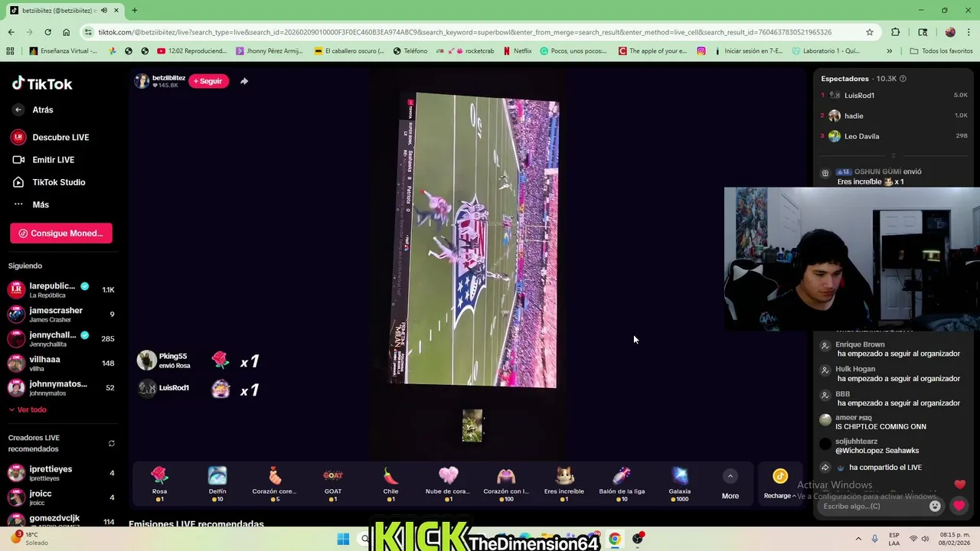Click the chat message input field

pos(873,506)
